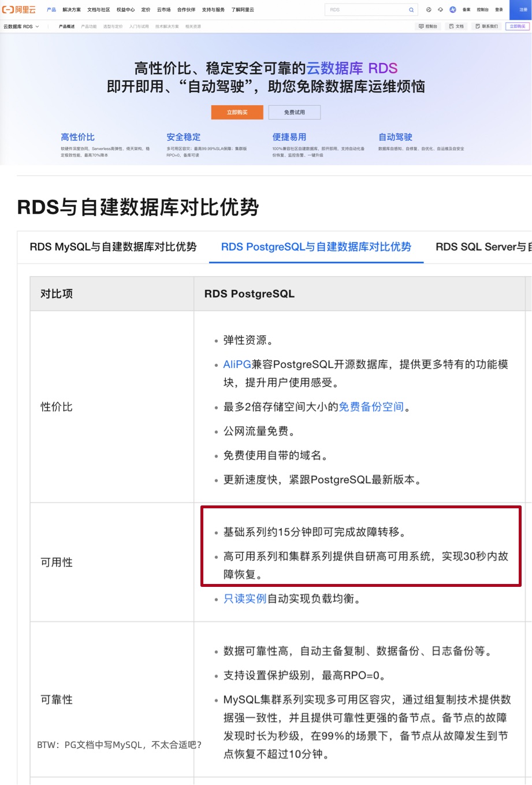Screen dimensions: 532x785
Task: Open the 产品 menu
Action: 51,10
